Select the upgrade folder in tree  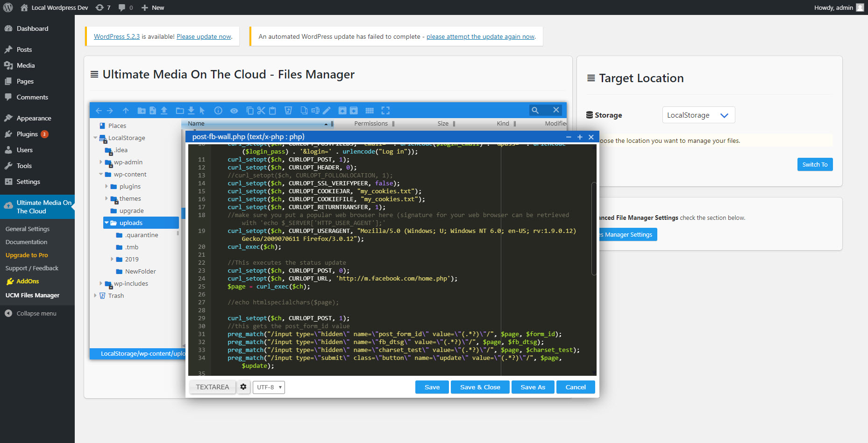tap(131, 211)
